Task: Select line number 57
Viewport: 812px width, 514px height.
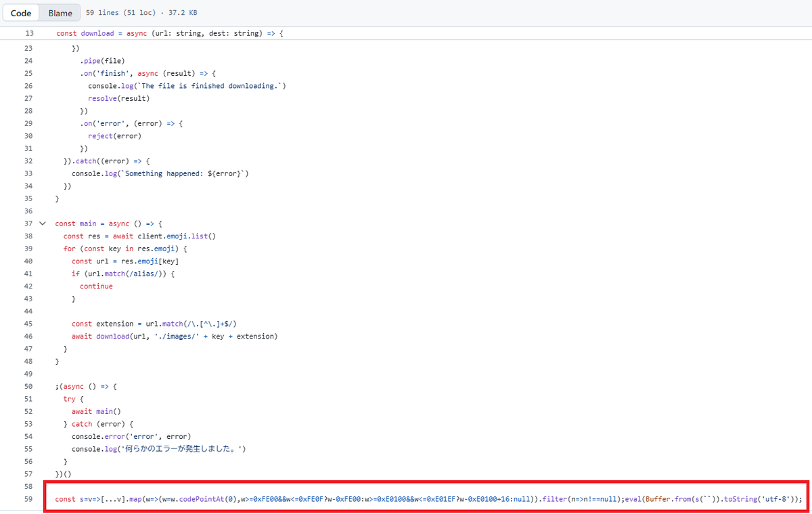Action: pyautogui.click(x=28, y=474)
